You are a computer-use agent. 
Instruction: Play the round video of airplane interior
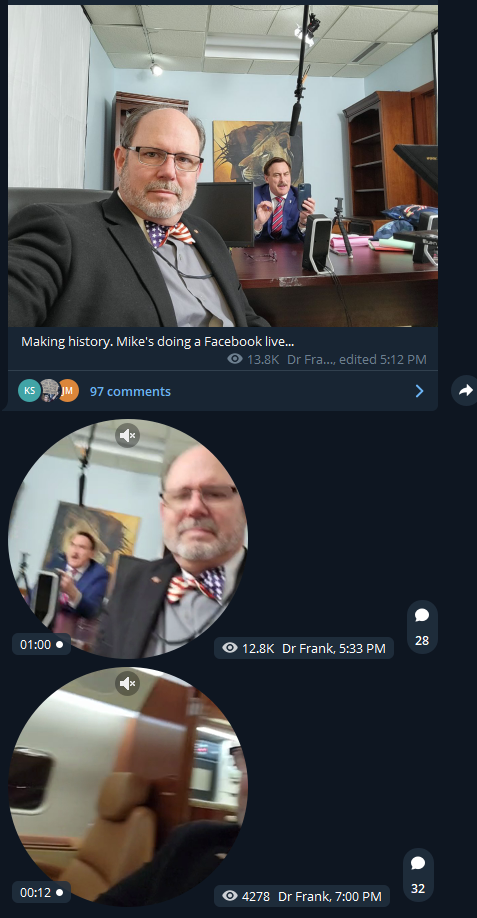point(128,786)
